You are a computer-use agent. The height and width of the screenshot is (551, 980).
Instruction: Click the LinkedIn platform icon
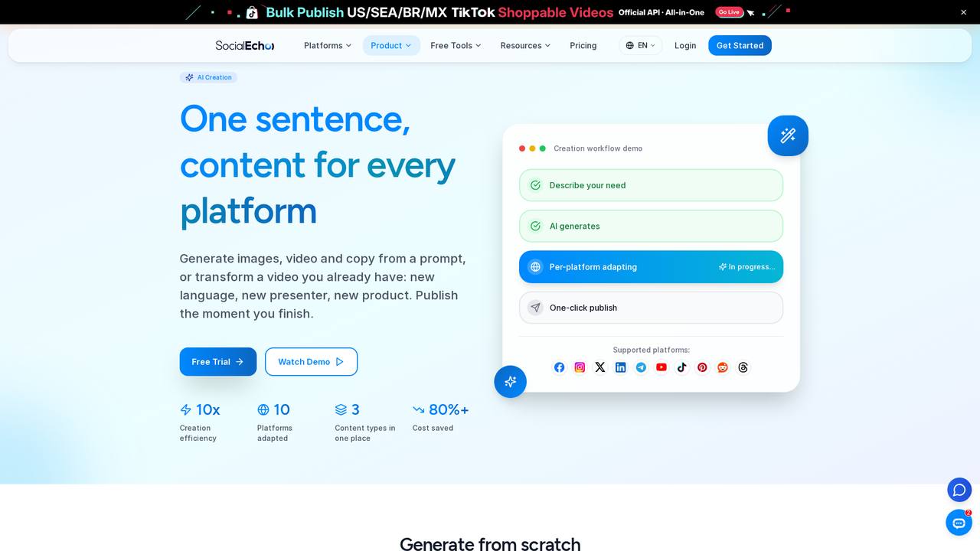[621, 367]
